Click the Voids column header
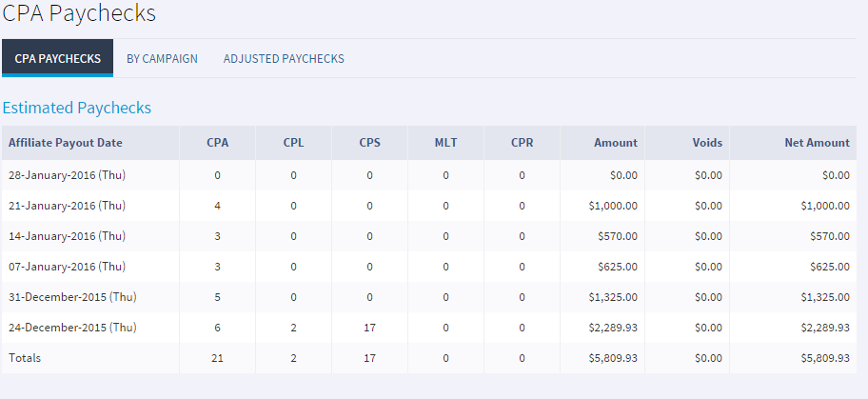Viewport: 868px width, 399px height. pyautogui.click(x=707, y=143)
